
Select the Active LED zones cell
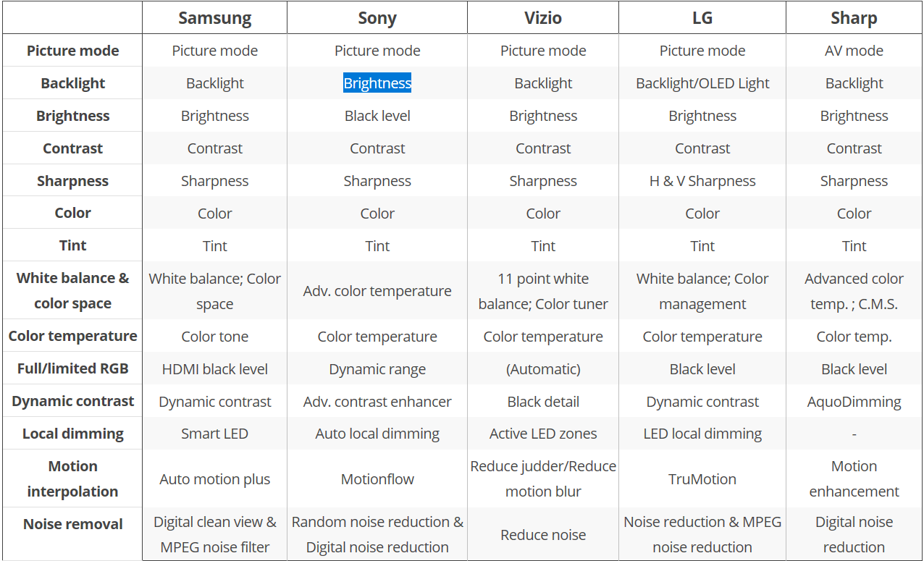pos(543,434)
